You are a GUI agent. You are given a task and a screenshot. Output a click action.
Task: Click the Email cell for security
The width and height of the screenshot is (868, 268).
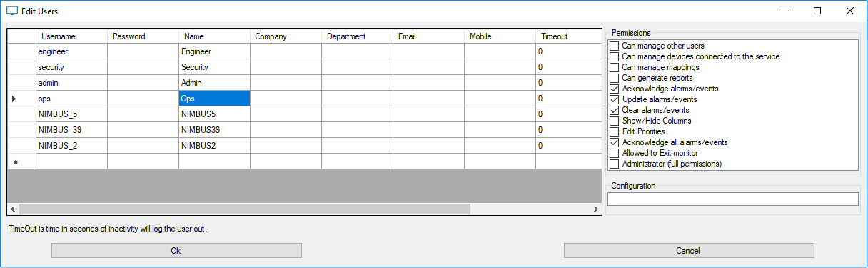(428, 67)
